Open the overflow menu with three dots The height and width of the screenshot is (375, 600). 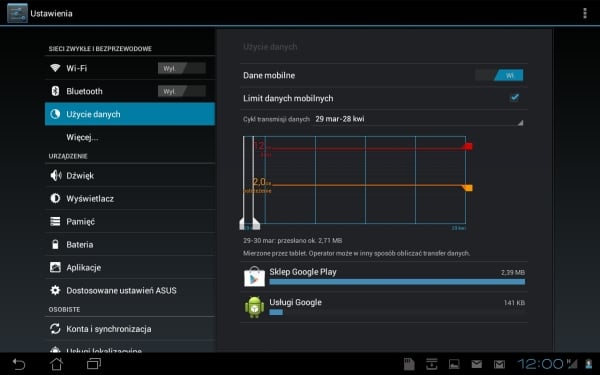point(584,13)
